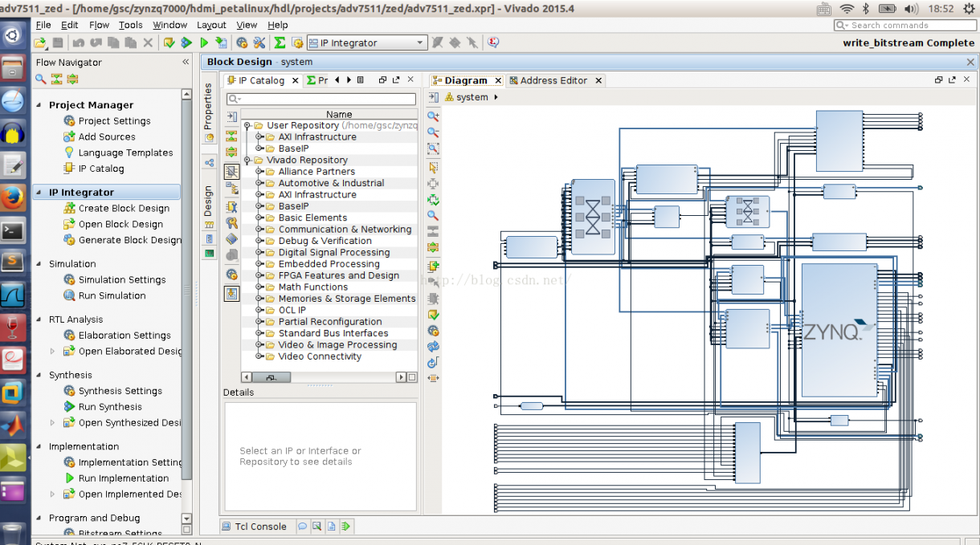
Task: Click License Status keys icon in IP Catalog
Action: (x=231, y=222)
